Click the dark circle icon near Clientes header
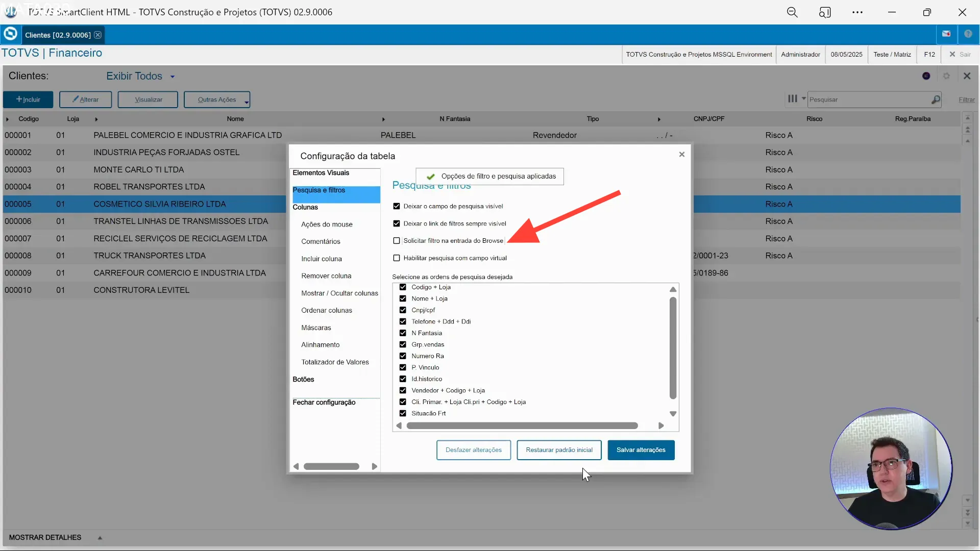The height and width of the screenshot is (551, 980). tap(926, 76)
